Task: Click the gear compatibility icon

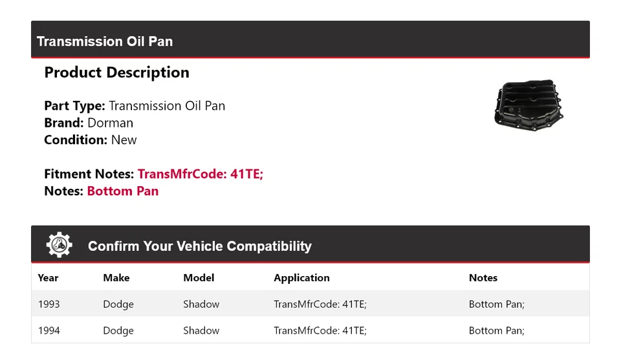Action: tap(60, 245)
